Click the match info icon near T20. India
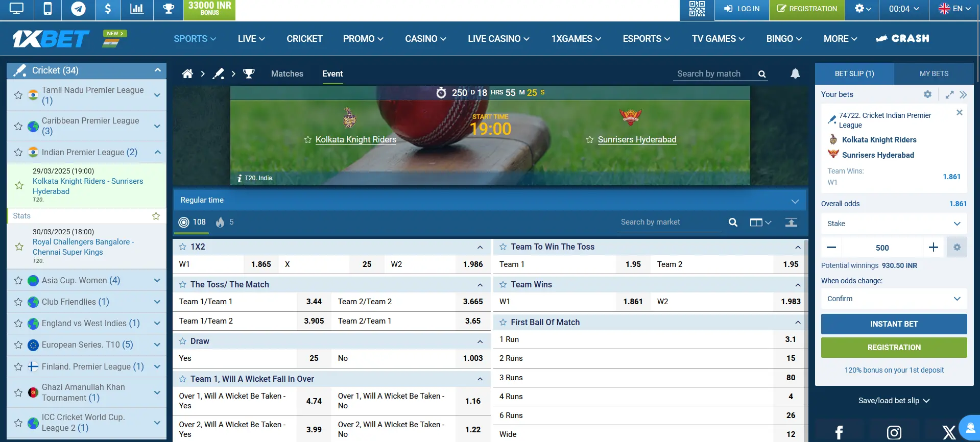This screenshot has width=980, height=442. [x=240, y=178]
